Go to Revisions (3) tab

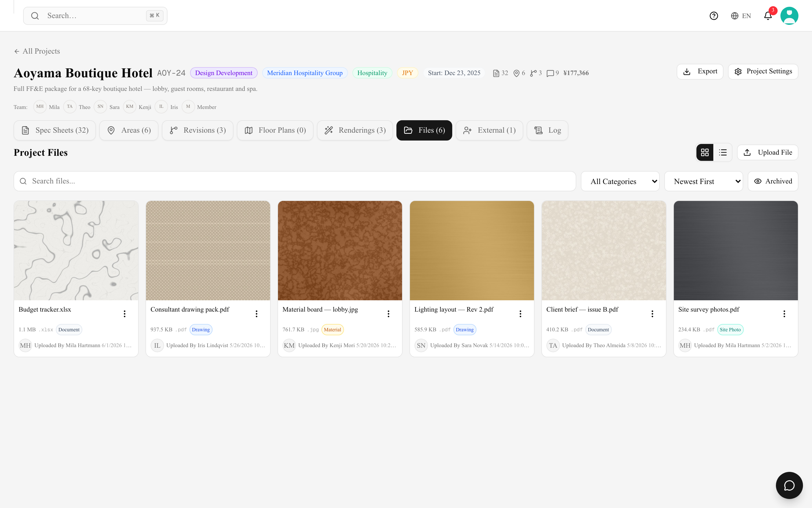198,130
